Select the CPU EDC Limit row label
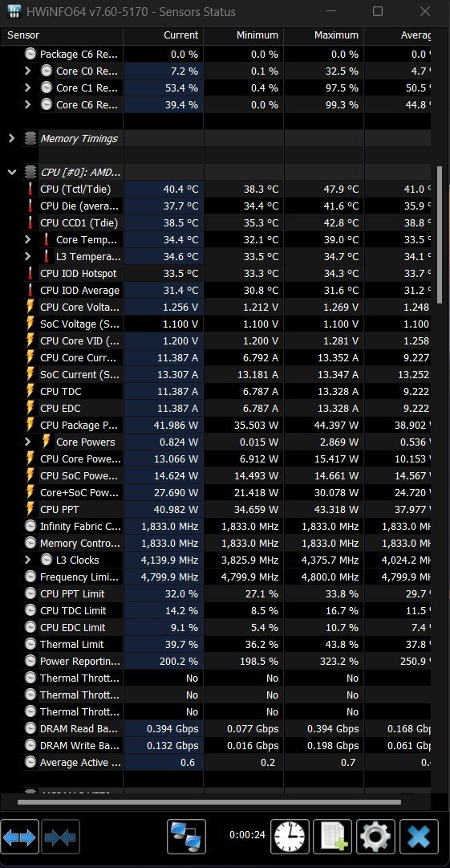450x868 pixels. [73, 627]
